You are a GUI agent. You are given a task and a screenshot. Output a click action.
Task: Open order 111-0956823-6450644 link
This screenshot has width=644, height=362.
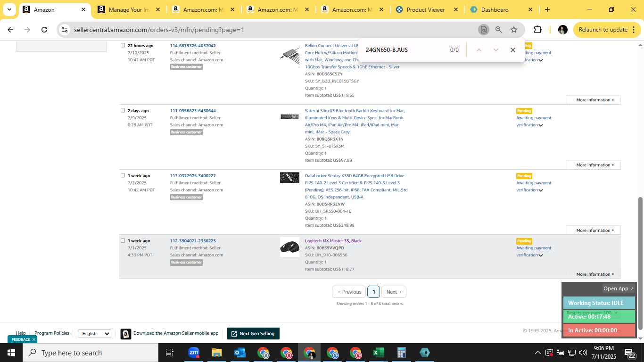[x=193, y=111]
